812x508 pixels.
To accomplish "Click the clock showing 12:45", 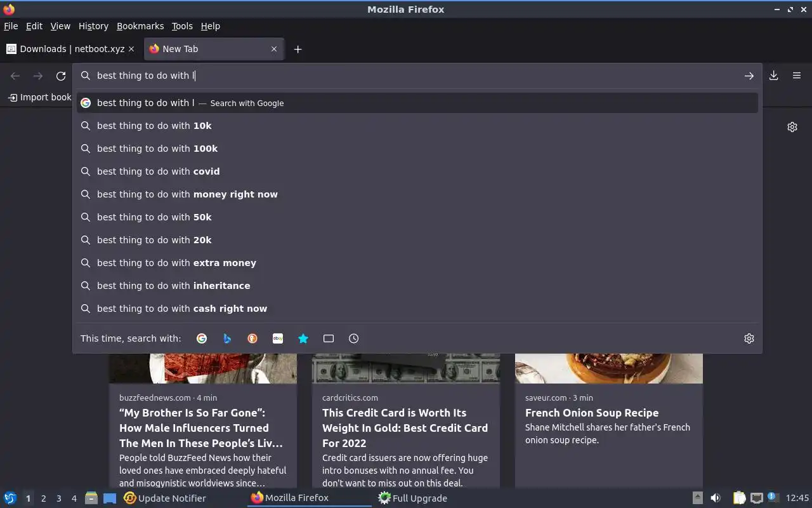I will point(797,498).
